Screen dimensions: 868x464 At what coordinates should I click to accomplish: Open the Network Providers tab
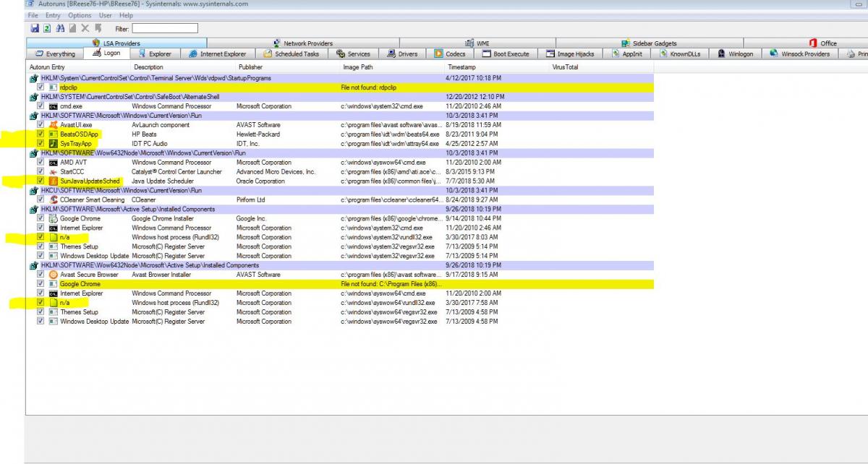pos(302,43)
